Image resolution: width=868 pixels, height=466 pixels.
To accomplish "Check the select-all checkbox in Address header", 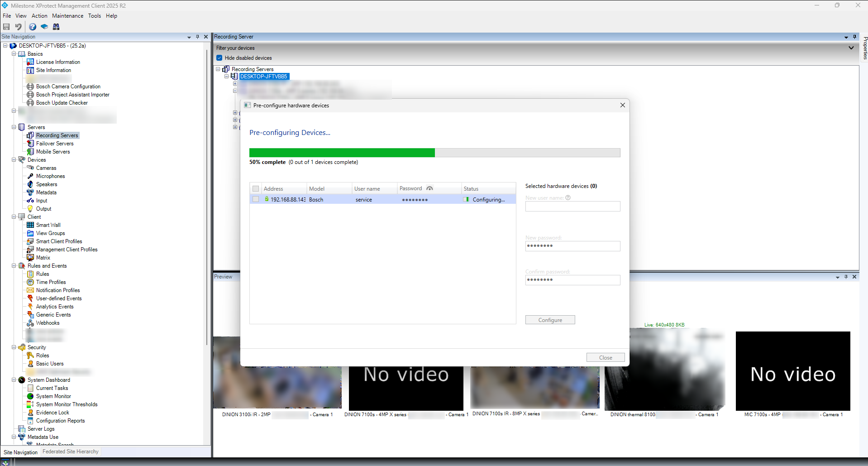I will click(x=256, y=189).
